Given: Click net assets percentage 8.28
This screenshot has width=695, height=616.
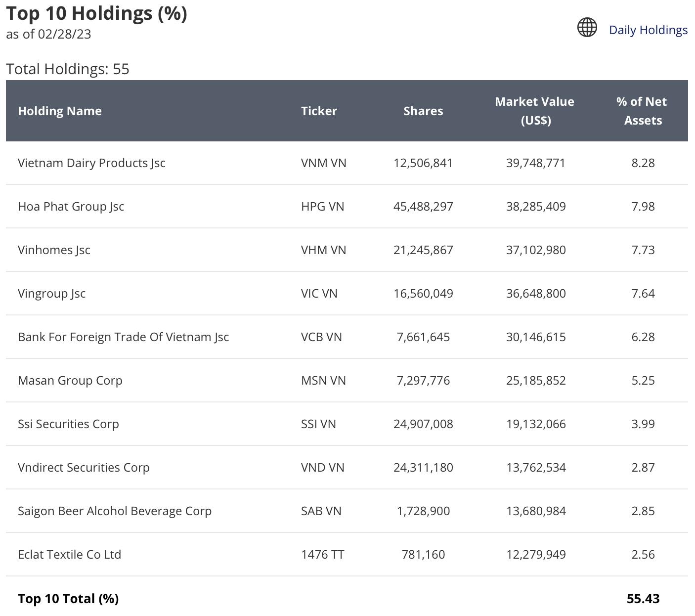Looking at the screenshot, I should (x=643, y=163).
